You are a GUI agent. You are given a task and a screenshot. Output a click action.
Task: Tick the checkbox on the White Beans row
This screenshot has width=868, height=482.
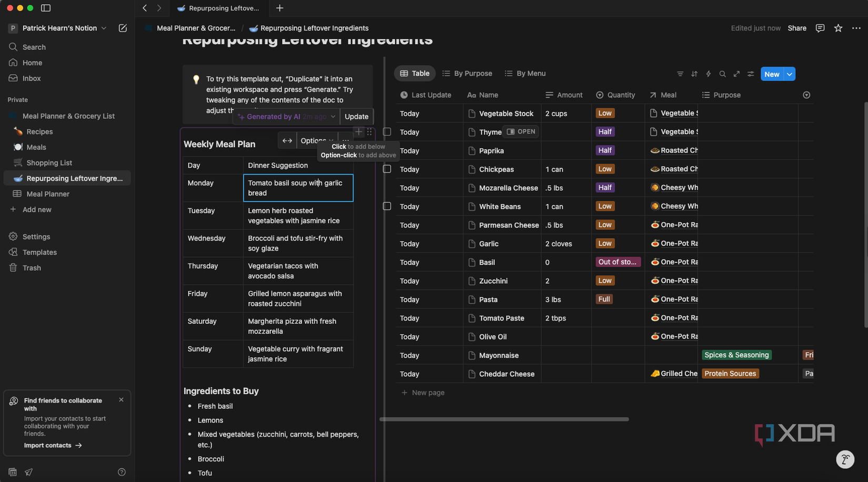pos(387,206)
